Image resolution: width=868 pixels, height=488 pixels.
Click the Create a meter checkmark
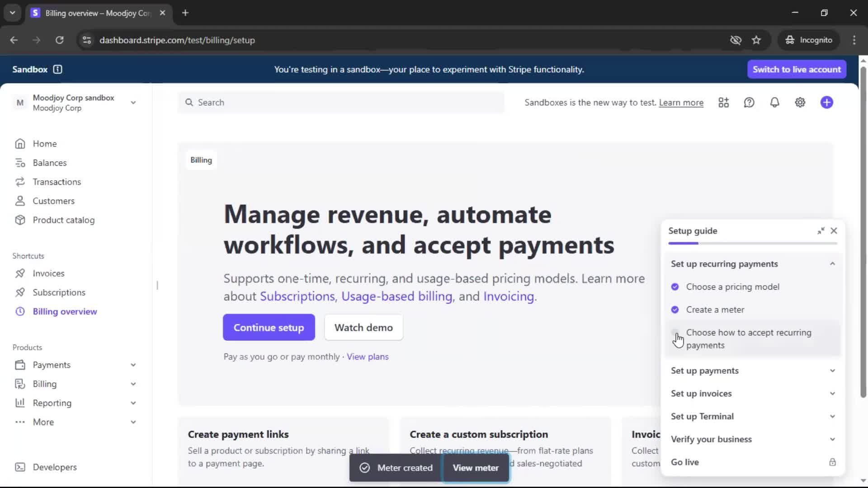coord(675,310)
